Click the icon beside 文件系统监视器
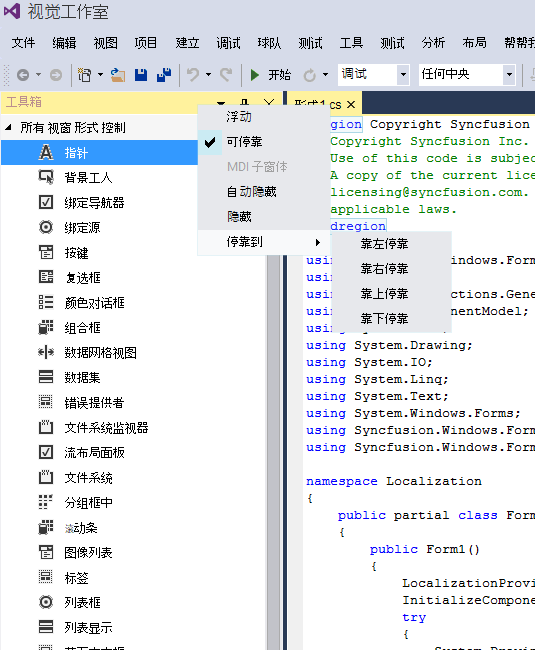Viewport: 535px width, 650px height. tap(46, 427)
